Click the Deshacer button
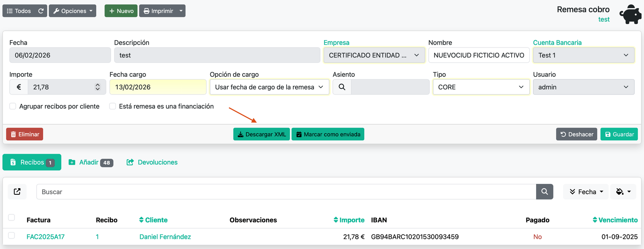644x249 pixels. 576,134
